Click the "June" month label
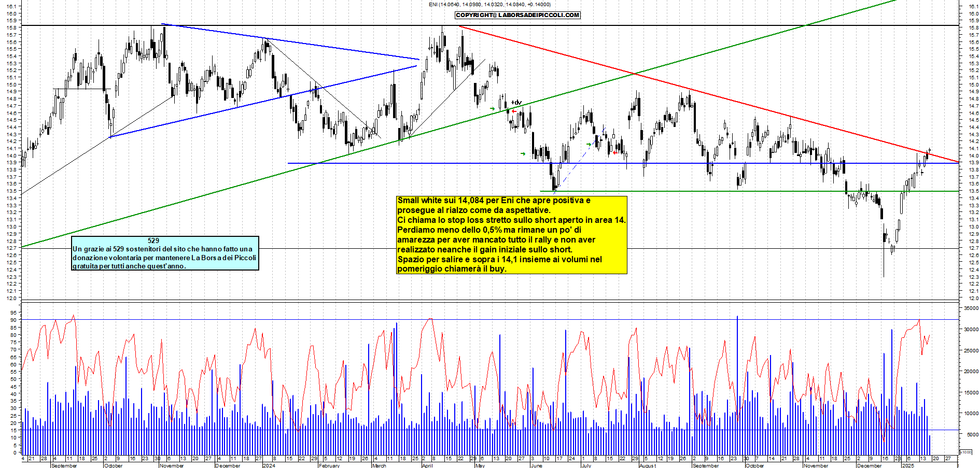This screenshot has height=468, width=980. click(537, 465)
